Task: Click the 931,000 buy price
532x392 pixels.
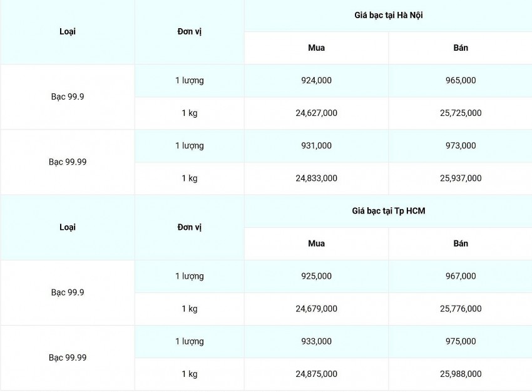Action: 316,146
